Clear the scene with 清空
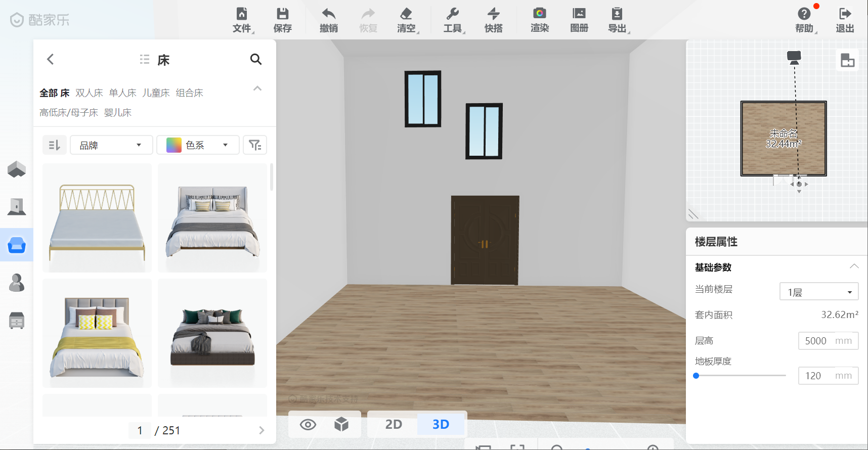Screen dimensions: 868x450 (x=407, y=20)
